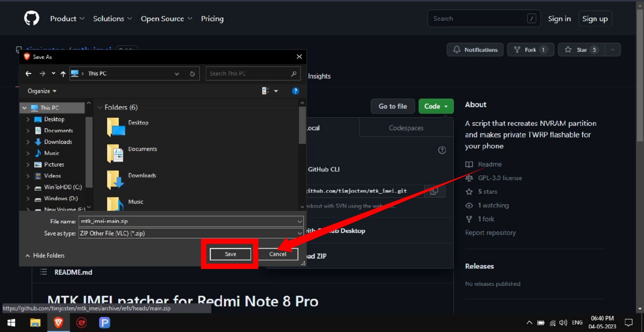Click the clone help question icon
This screenshot has height=332, width=644.
click(442, 150)
